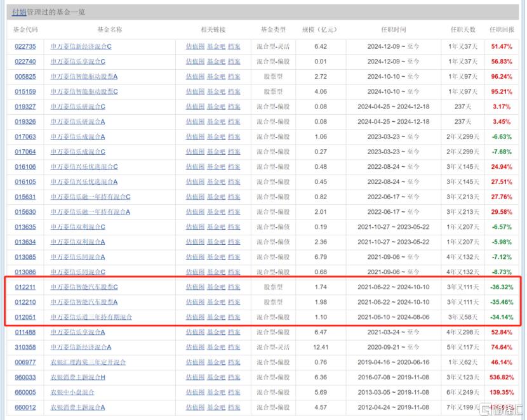Open 估值图 link for fund 022735
This screenshot has width=527, height=420.
point(196,46)
